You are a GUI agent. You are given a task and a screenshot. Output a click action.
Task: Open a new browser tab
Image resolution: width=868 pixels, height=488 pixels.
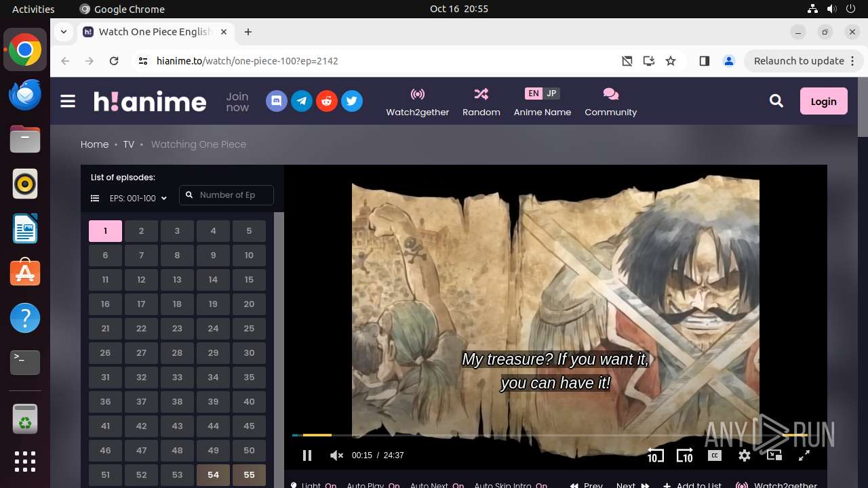pos(248,32)
